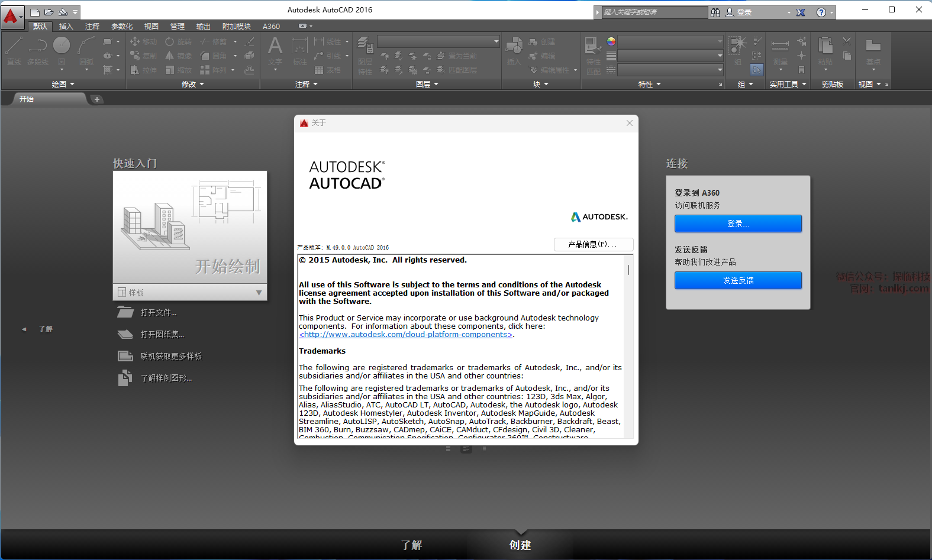932x560 pixels.
Task: Switch to the 插入 ribbon tab
Action: 66,27
